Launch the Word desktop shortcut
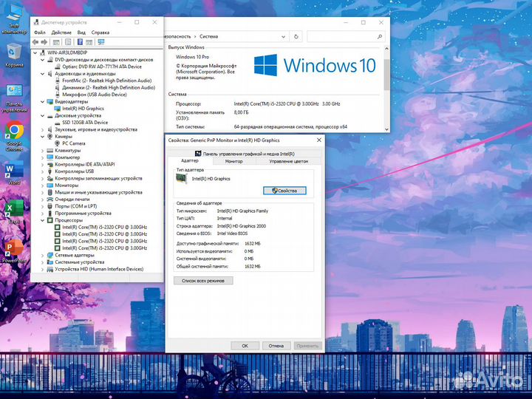The height and width of the screenshot is (399, 532). (x=14, y=173)
